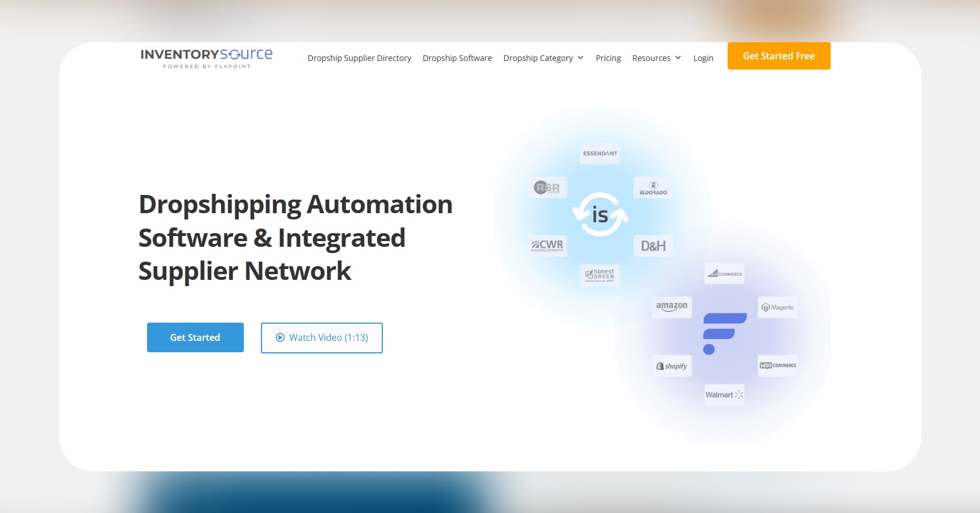Click the D&H supplier logo
The image size is (980, 513).
point(653,246)
